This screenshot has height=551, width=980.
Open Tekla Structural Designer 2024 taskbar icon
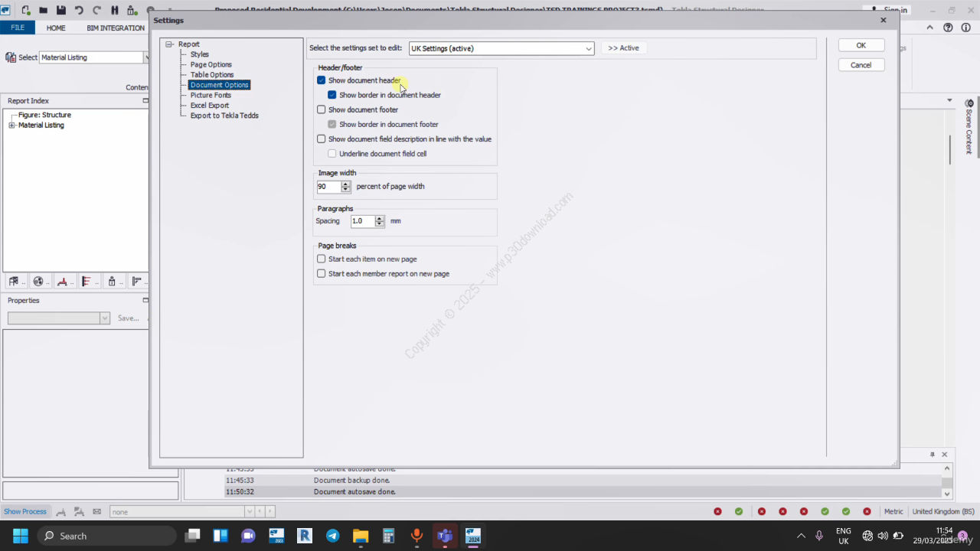tap(472, 536)
